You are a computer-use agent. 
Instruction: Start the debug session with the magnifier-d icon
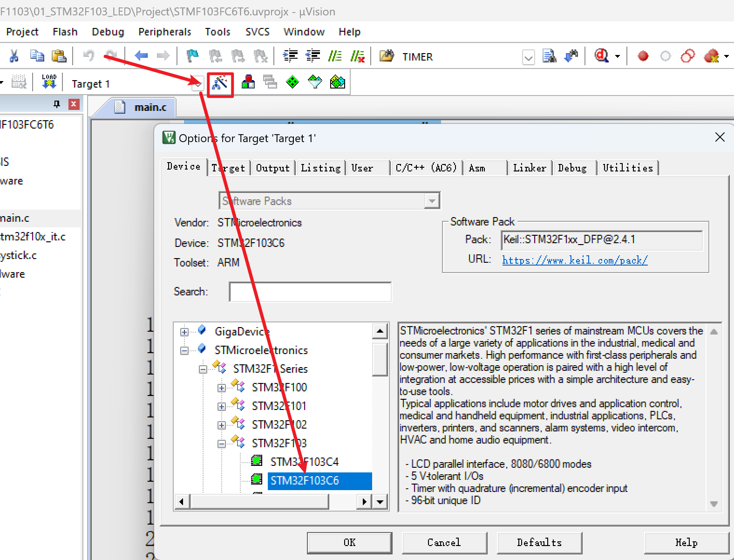(602, 56)
